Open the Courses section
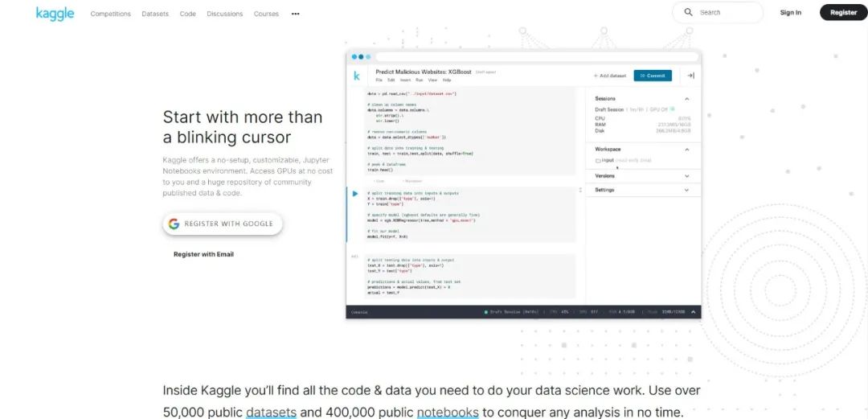The height and width of the screenshot is (419, 868). point(266,14)
